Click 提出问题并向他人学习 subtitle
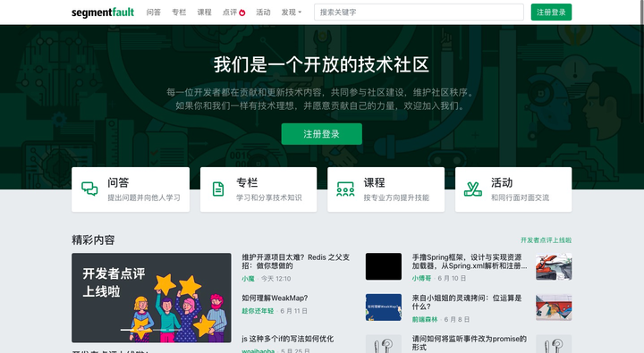This screenshot has height=353, width=644. coord(144,198)
